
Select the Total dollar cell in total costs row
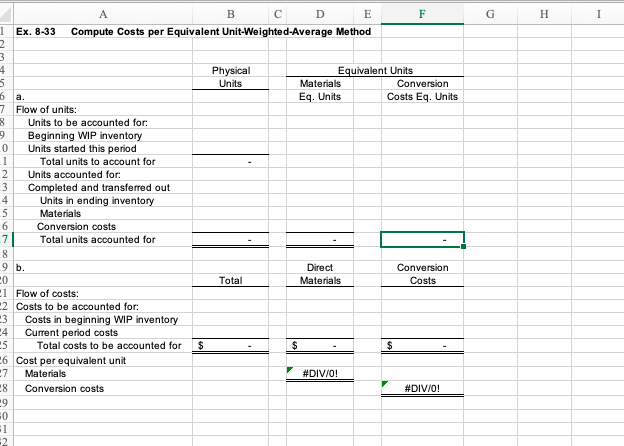pos(230,345)
